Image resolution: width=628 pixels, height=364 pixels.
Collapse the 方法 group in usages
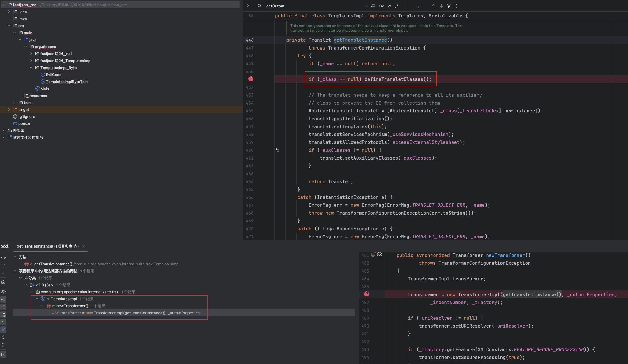(x=15, y=257)
